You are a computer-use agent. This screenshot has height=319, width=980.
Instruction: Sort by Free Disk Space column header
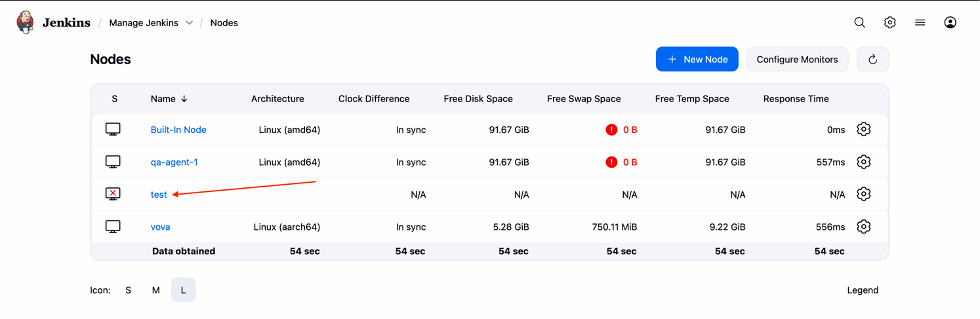(x=478, y=99)
